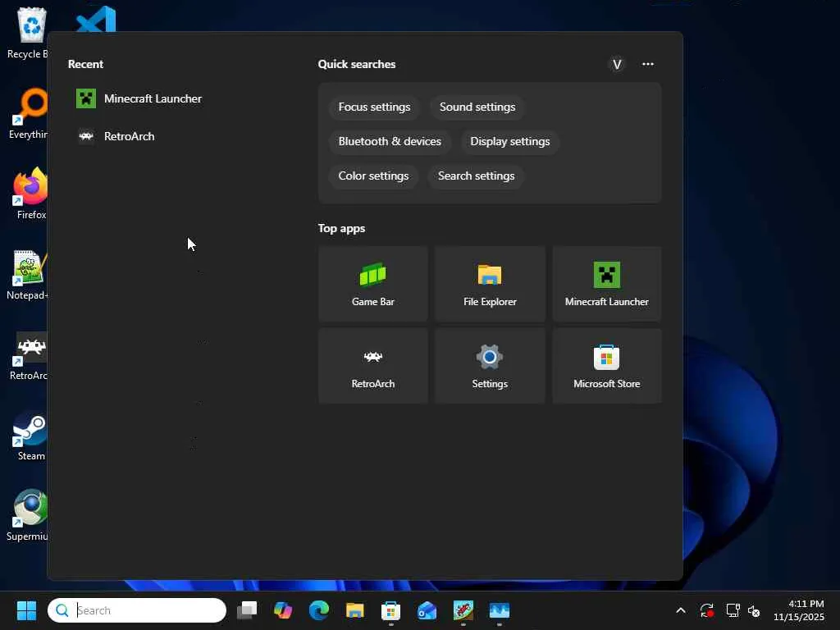Open Settings tile in Top apps
Screen dimensions: 840x630
coord(490,366)
